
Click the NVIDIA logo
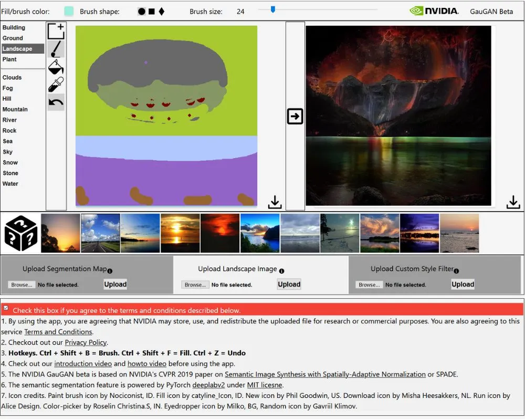434,10
